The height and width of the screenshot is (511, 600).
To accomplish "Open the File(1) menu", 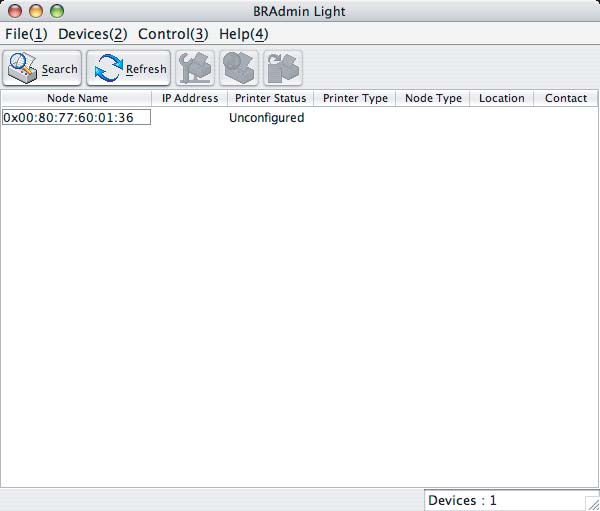I will (26, 34).
